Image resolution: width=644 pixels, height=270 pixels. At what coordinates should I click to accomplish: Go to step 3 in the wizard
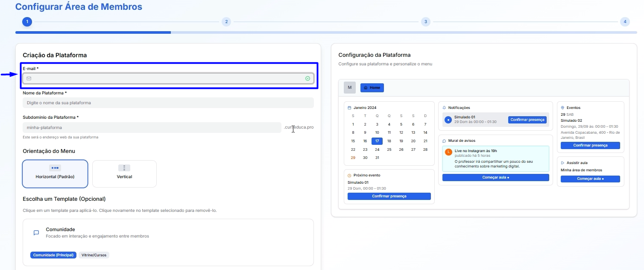[x=425, y=21]
